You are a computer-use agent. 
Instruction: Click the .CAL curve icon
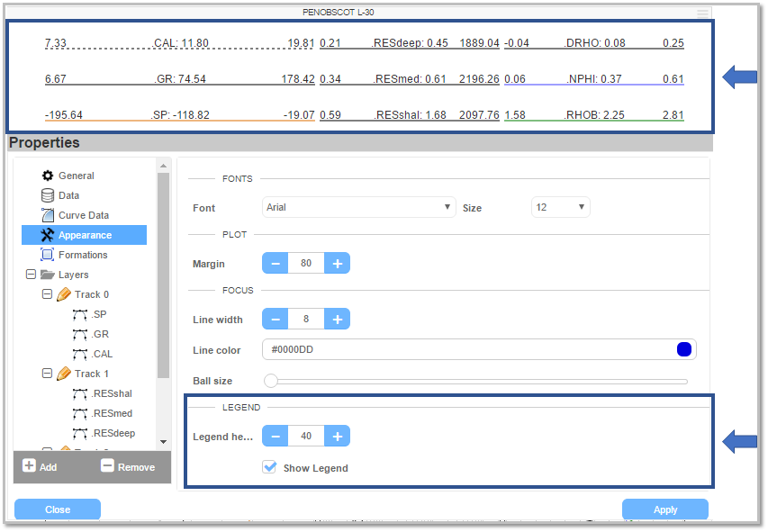(80, 354)
